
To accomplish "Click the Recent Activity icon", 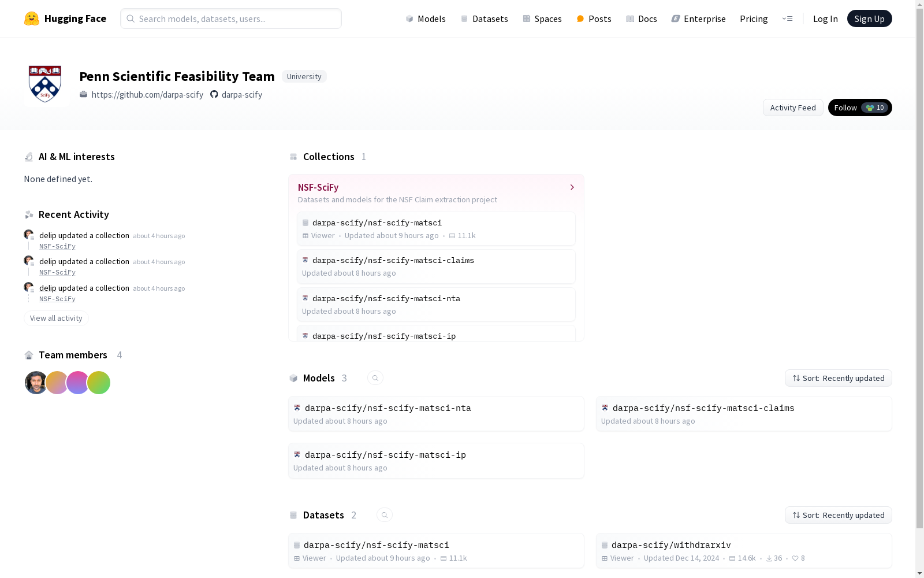I will click(x=29, y=214).
